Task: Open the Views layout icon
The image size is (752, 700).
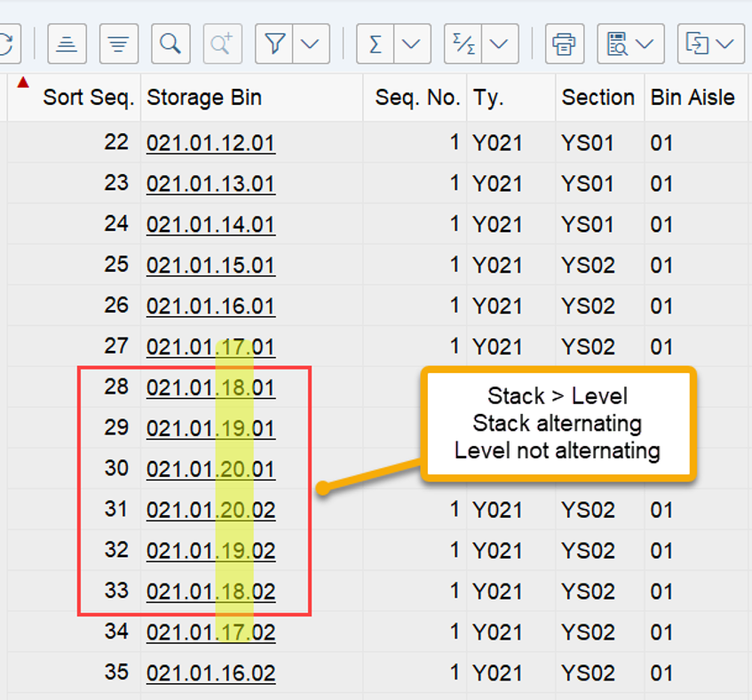Action: pos(617,44)
